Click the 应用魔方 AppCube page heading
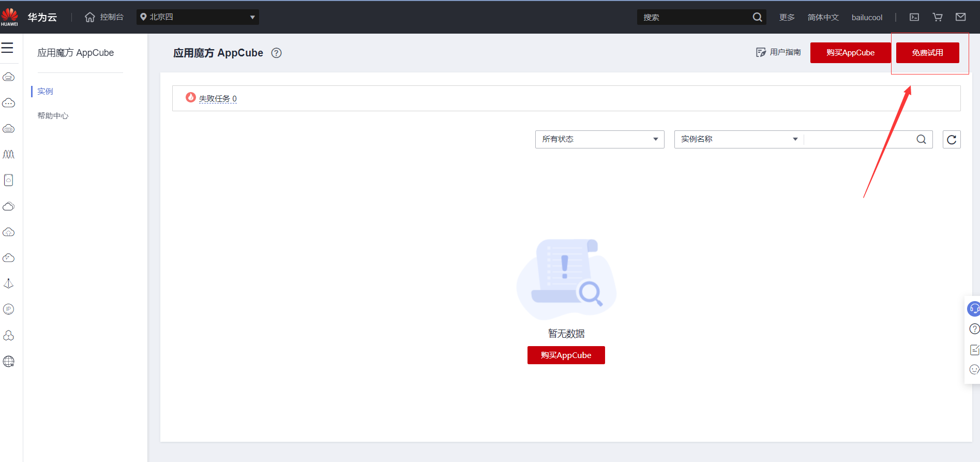The height and width of the screenshot is (462, 980). [x=218, y=53]
